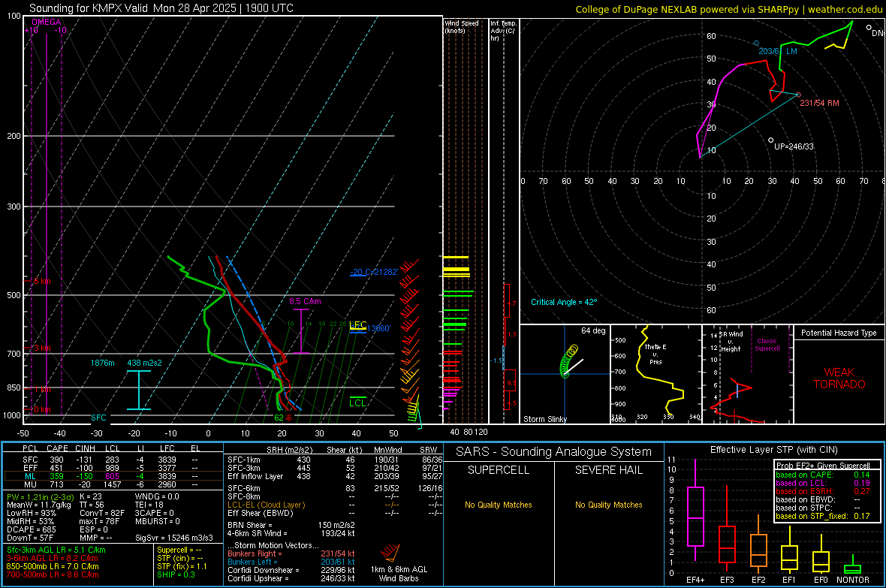This screenshot has height=588, width=886.
Task: Click the Bunkers Left = 203/61 kt line
Action: click(291, 562)
